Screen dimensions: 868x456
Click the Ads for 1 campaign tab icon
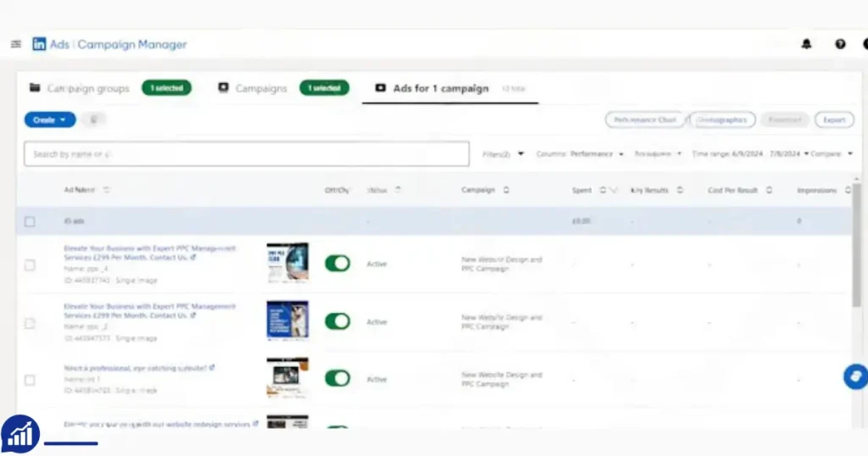381,87
